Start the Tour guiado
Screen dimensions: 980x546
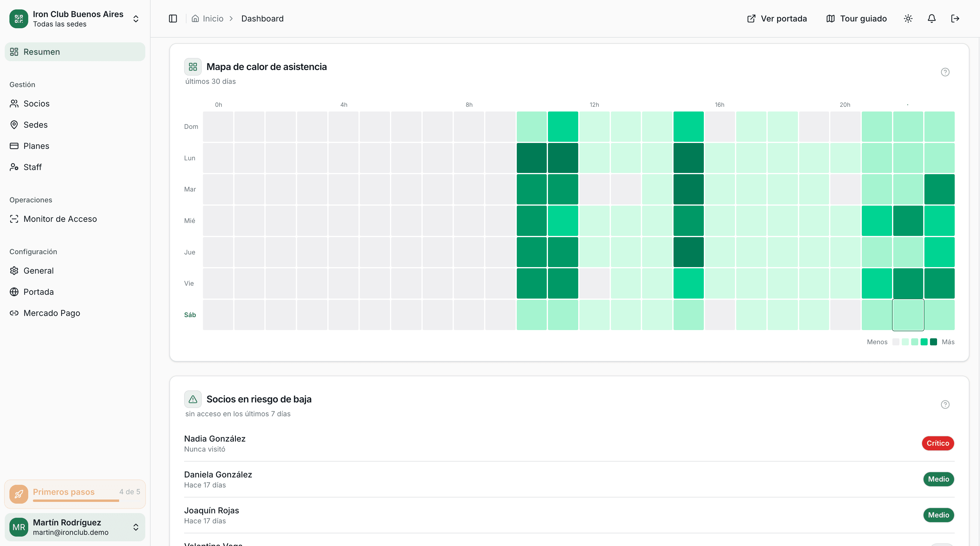point(856,19)
